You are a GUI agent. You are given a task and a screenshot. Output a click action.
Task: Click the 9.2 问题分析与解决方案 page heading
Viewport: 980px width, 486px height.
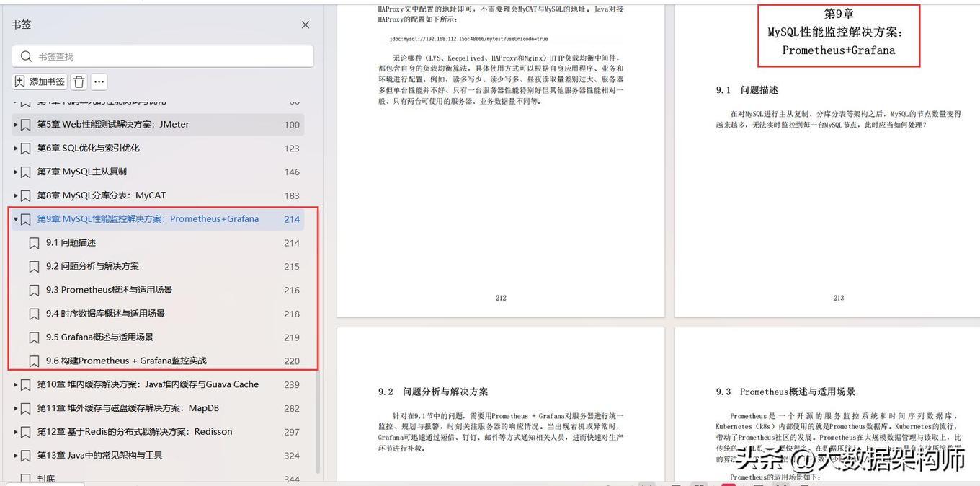[x=433, y=392]
